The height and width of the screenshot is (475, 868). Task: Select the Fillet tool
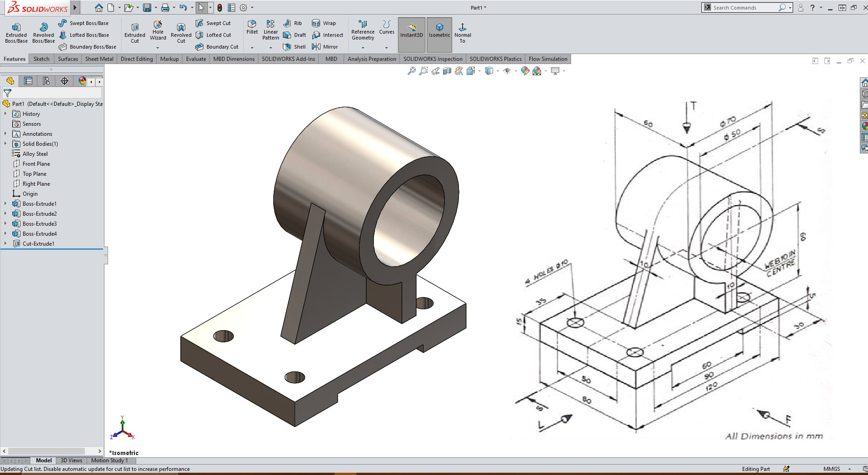point(252,27)
